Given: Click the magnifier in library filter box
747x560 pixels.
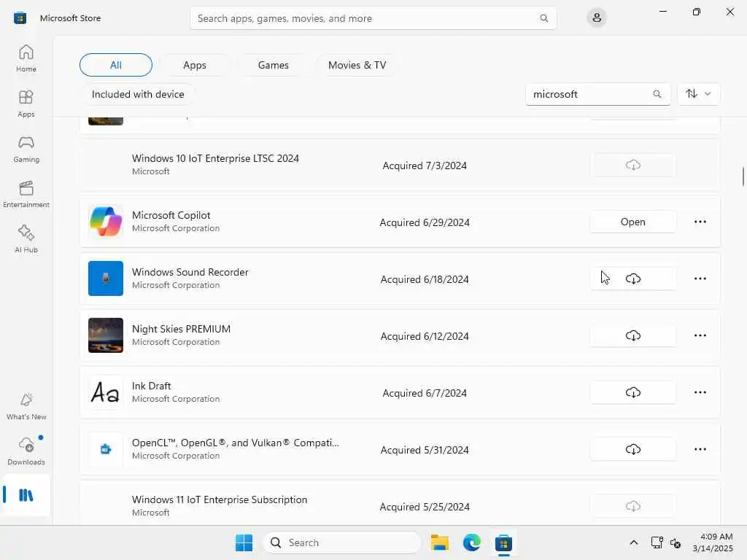Looking at the screenshot, I should (657, 94).
